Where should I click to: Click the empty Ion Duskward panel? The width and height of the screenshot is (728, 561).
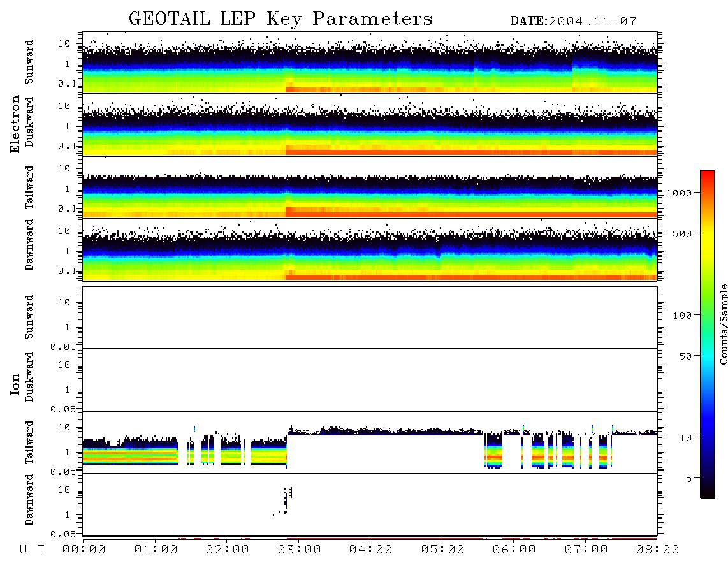[x=370, y=380]
